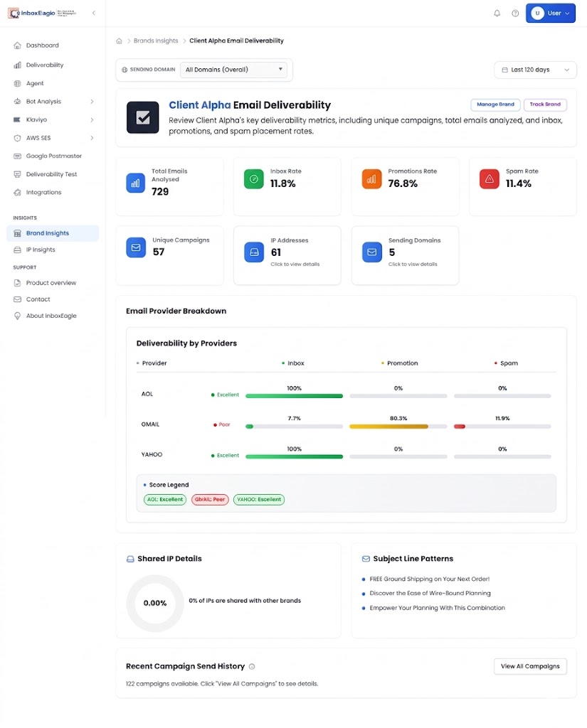Open the IP Addresses 61 card details
Image resolution: width=587 pixels, height=728 pixels.
pos(287,255)
